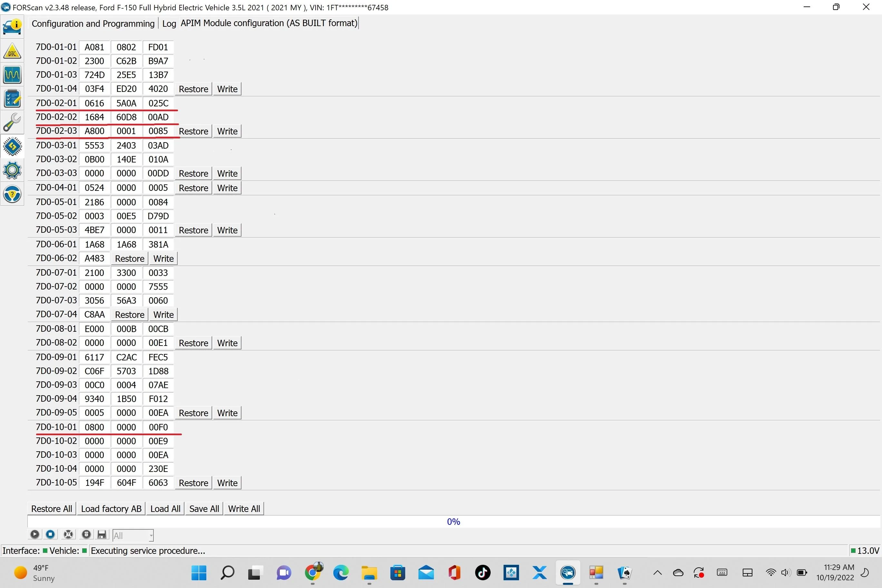The height and width of the screenshot is (588, 882).
Task: Open the steering wheel help section
Action: pyautogui.click(x=12, y=194)
